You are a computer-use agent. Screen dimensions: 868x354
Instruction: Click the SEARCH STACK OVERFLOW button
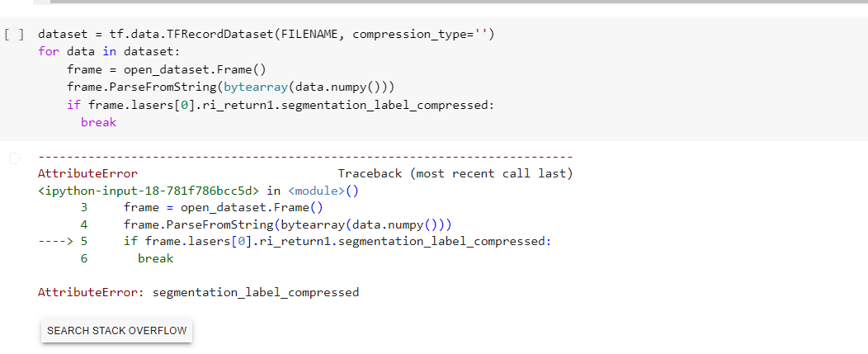click(x=117, y=331)
